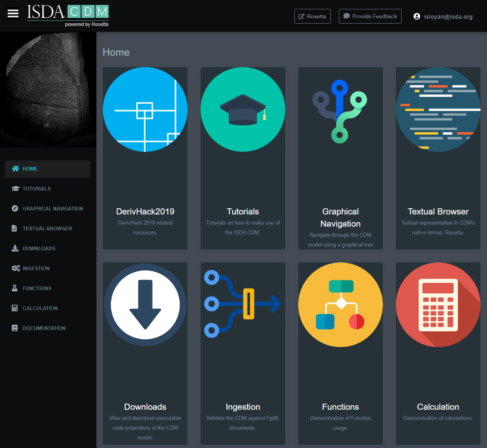Click the Calculation card title

tap(438, 406)
